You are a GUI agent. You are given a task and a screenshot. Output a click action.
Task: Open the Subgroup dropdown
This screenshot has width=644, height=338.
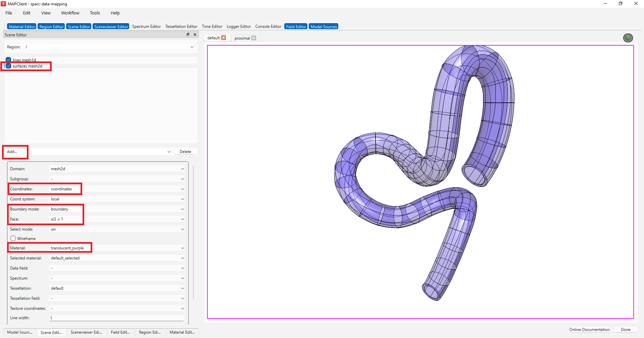[117, 179]
